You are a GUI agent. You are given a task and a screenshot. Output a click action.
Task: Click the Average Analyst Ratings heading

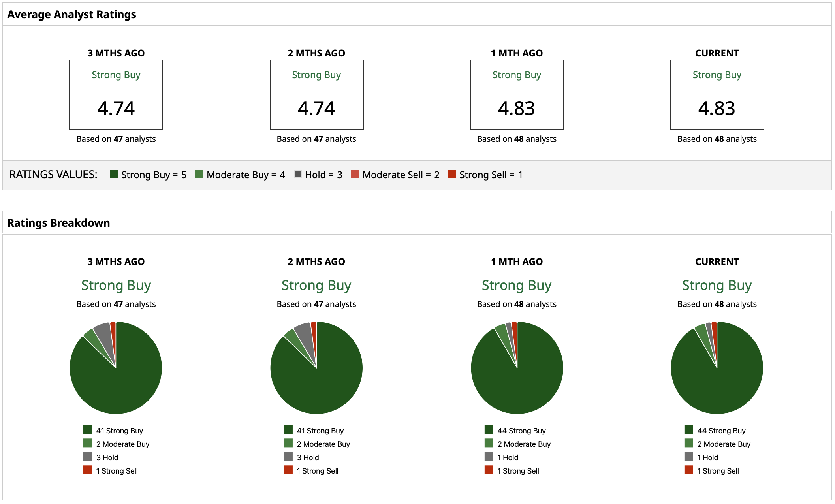(71, 15)
